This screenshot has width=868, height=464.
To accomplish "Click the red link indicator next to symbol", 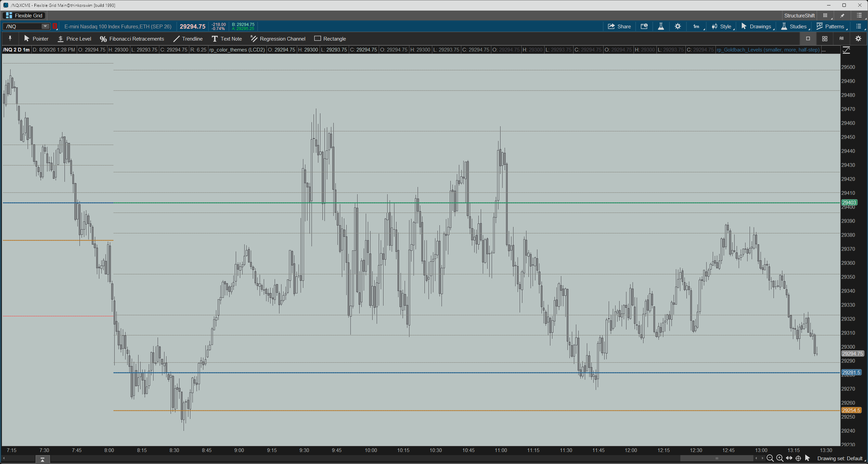I will (55, 26).
